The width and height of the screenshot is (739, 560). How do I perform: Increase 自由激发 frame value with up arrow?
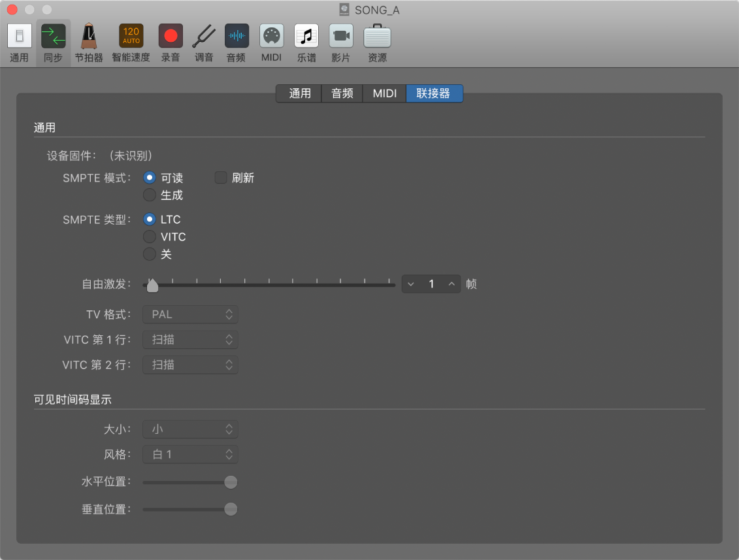tap(452, 284)
